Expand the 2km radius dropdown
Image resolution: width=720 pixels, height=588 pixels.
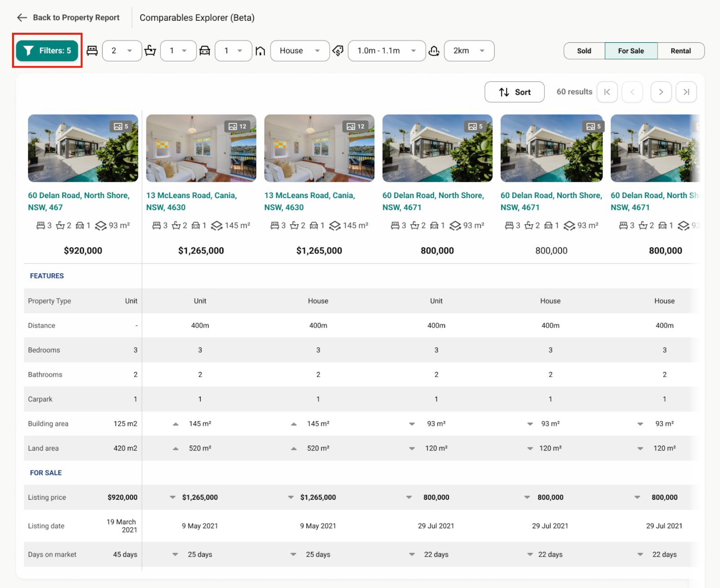469,51
